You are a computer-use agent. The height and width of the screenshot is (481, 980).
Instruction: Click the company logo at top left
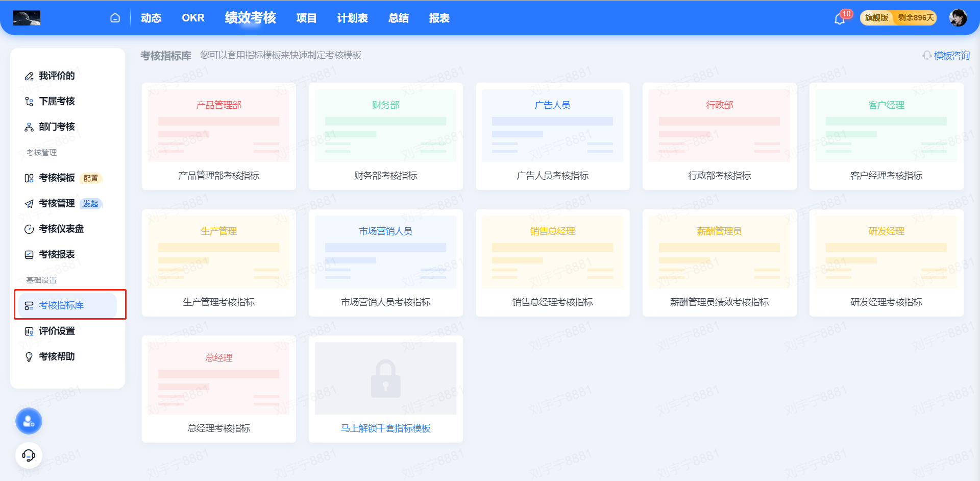(x=27, y=18)
